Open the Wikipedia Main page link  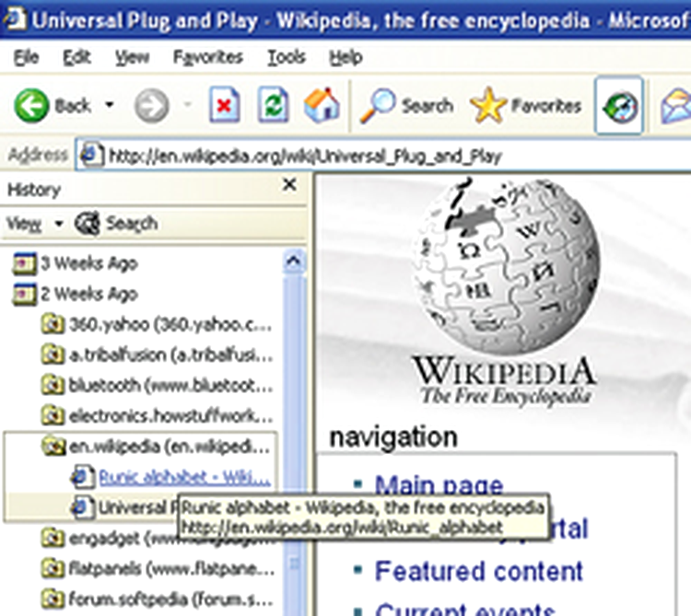439,484
